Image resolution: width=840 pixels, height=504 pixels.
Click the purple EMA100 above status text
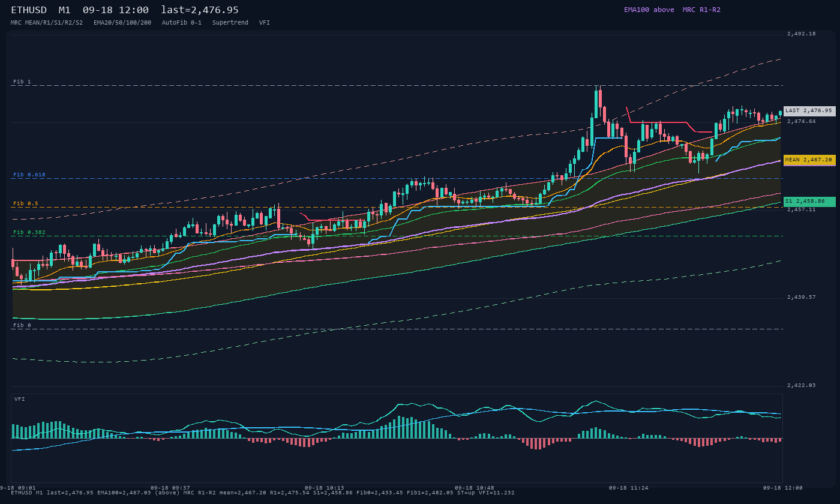tap(649, 10)
